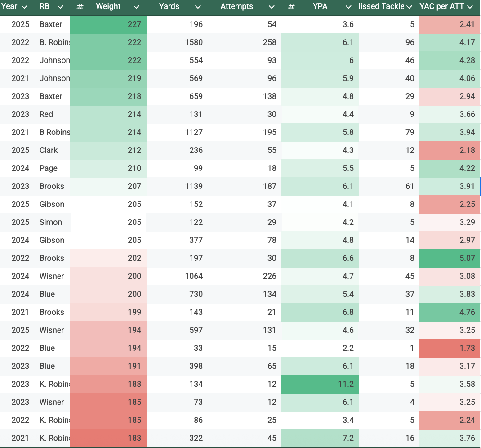Screen dimensions: 481x448
Task: Open the YAC per ATT dropdown arrow
Action: 470,7
